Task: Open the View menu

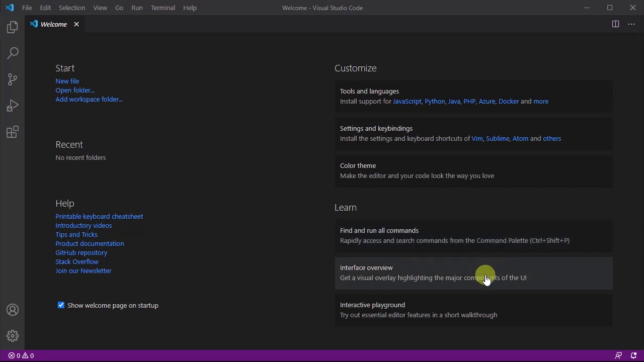Action: tap(100, 8)
